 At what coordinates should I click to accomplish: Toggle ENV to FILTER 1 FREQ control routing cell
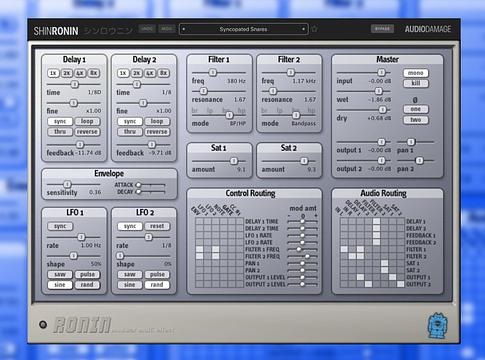[x=199, y=249]
